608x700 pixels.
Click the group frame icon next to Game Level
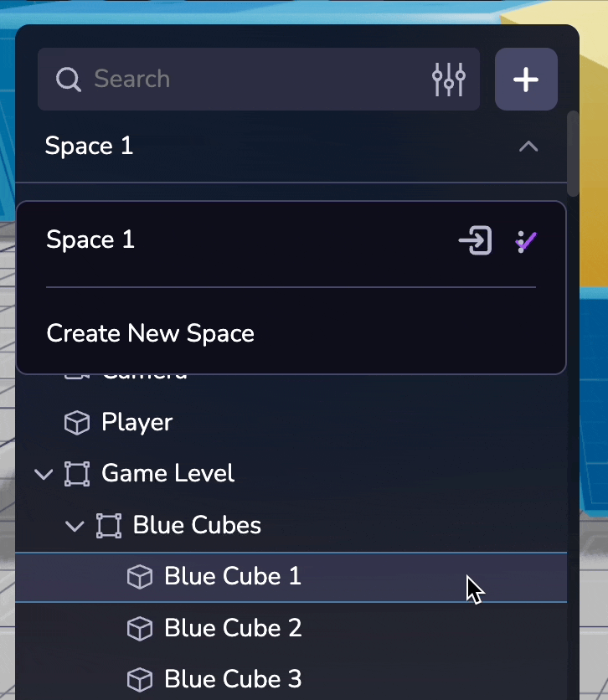76,473
